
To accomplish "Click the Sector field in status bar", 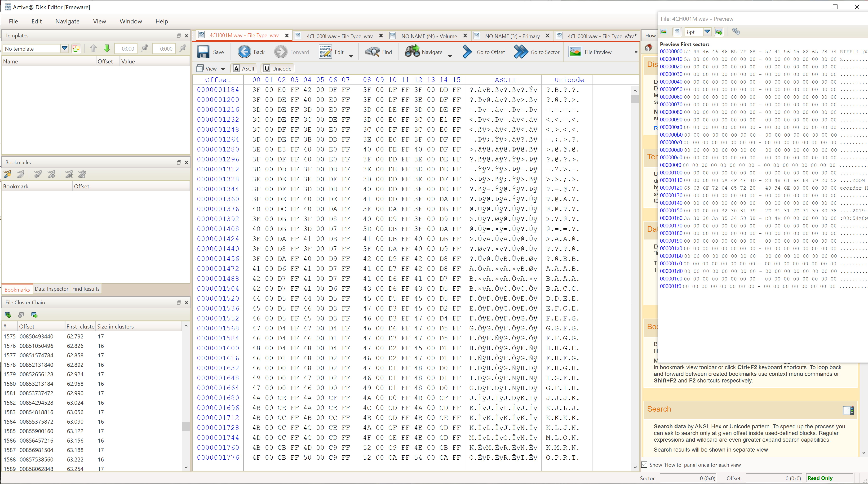I will click(x=688, y=478).
